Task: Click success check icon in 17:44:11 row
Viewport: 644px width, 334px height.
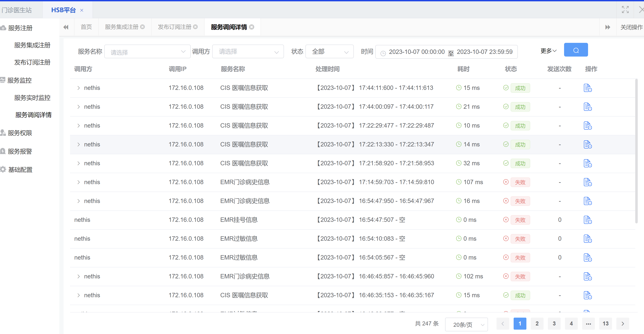Action: point(506,88)
